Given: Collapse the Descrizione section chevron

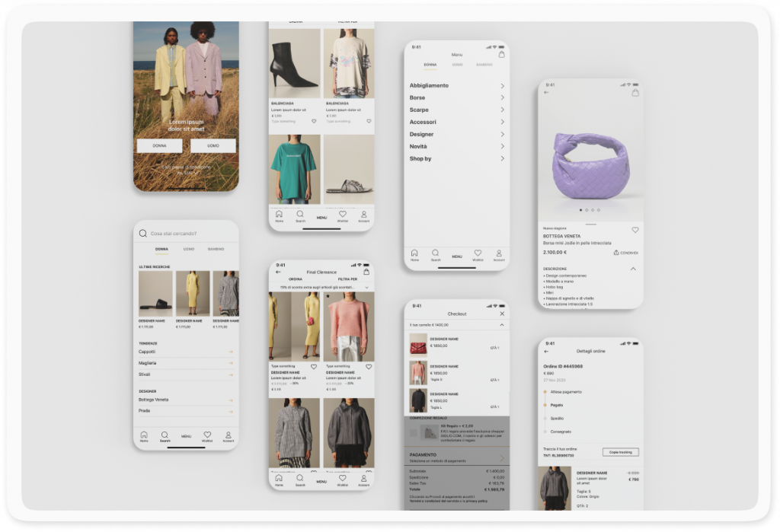Looking at the screenshot, I should (x=632, y=269).
